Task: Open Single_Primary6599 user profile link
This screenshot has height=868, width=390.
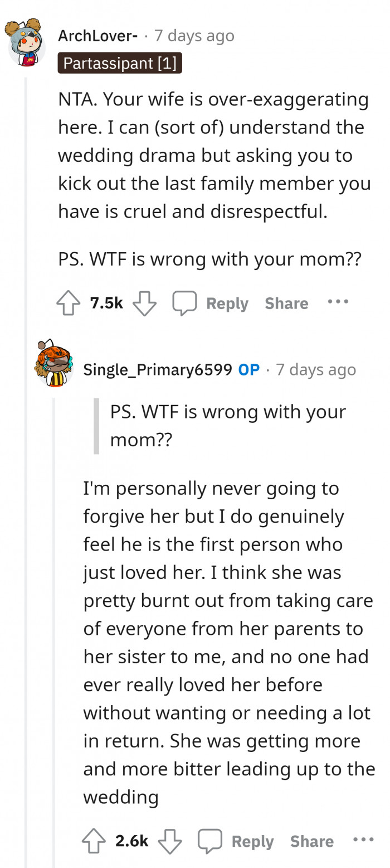Action: [x=158, y=369]
